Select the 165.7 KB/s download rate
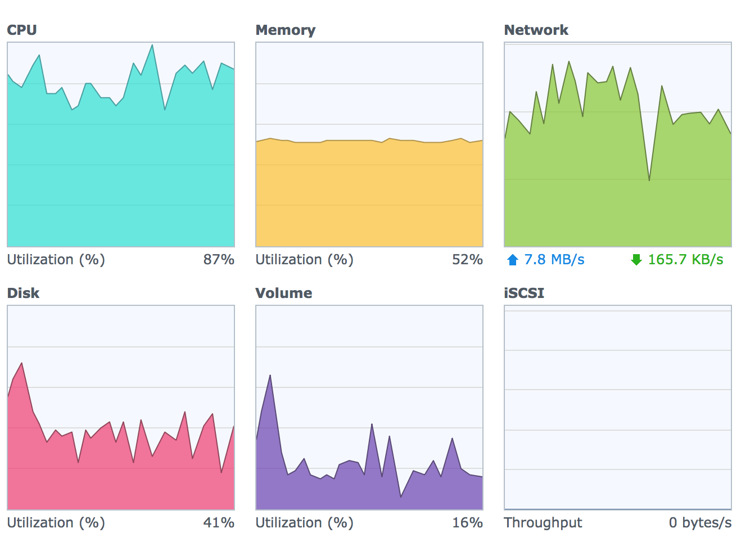 click(685, 260)
